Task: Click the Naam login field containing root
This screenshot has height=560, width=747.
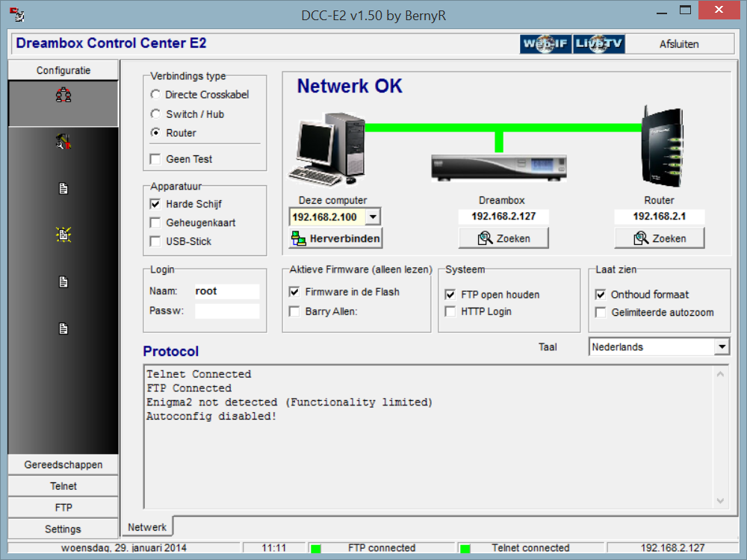Action: [x=227, y=291]
